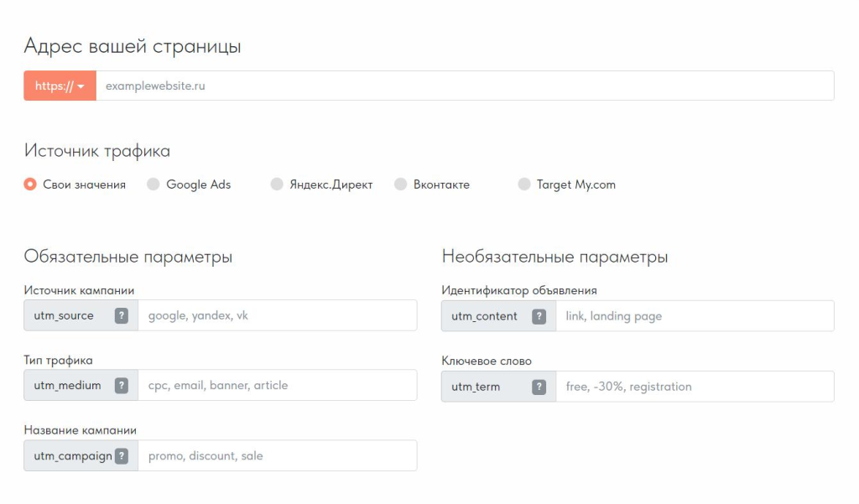The image size is (859, 504).
Task: Click the Название кампании field label
Action: coord(80,430)
